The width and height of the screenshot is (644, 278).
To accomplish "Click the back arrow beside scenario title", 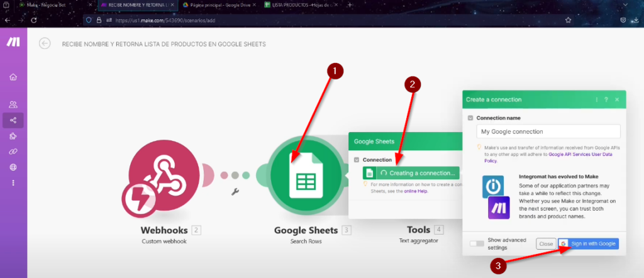I will (45, 43).
